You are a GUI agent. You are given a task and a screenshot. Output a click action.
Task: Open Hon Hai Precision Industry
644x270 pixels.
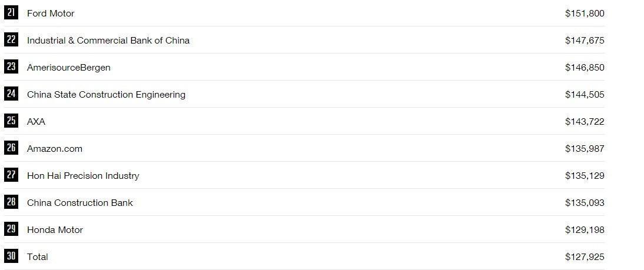[83, 176]
